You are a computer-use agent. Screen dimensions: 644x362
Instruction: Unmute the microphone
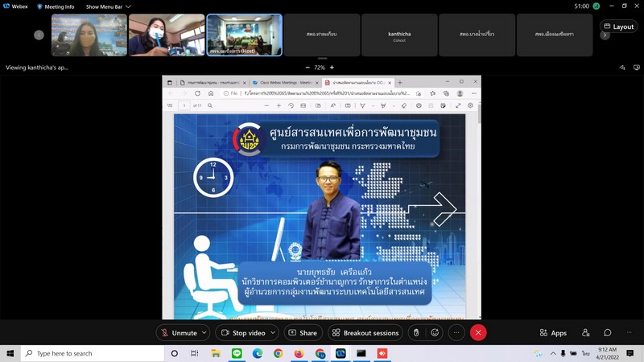[x=179, y=333]
